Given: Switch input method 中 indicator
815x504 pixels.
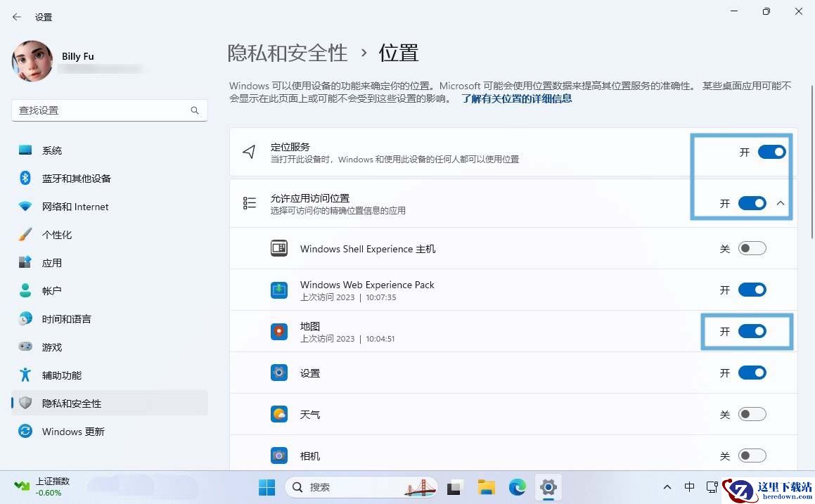Looking at the screenshot, I should click(x=689, y=487).
